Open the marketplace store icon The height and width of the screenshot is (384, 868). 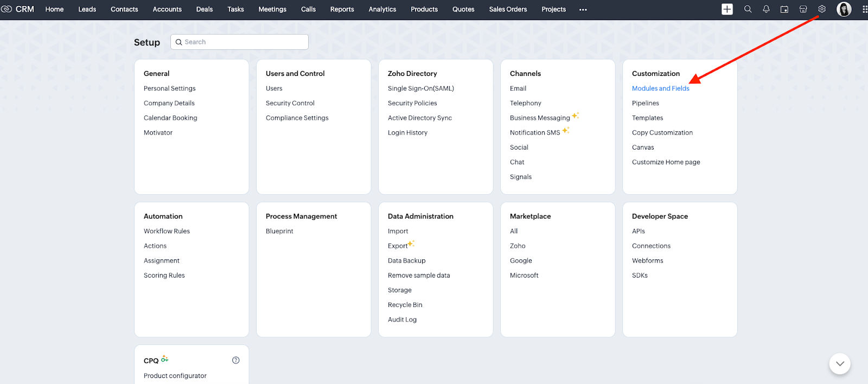coord(803,9)
